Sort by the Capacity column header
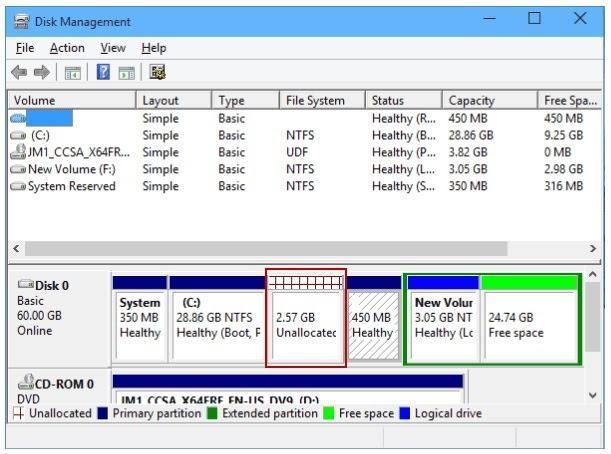 click(x=472, y=100)
